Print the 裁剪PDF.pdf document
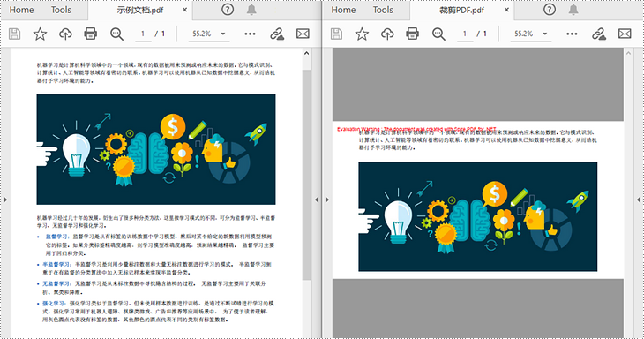 point(412,34)
